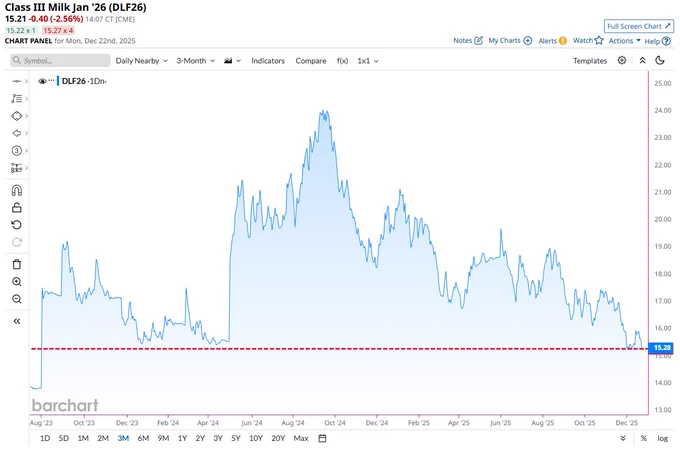Screen dimensions: 680x449
Task: Open the 1x1 grid layout dropdown
Action: click(368, 61)
